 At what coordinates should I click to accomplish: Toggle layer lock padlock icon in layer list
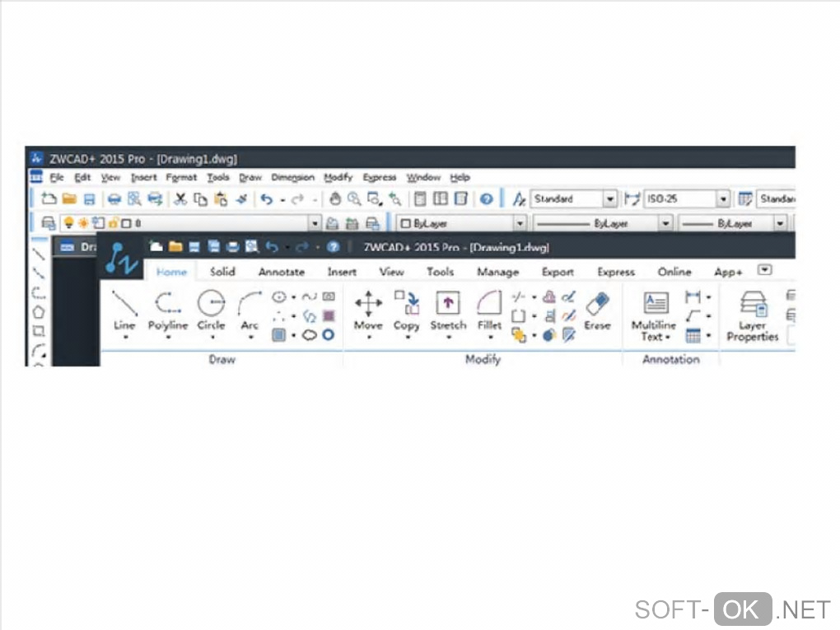113,223
